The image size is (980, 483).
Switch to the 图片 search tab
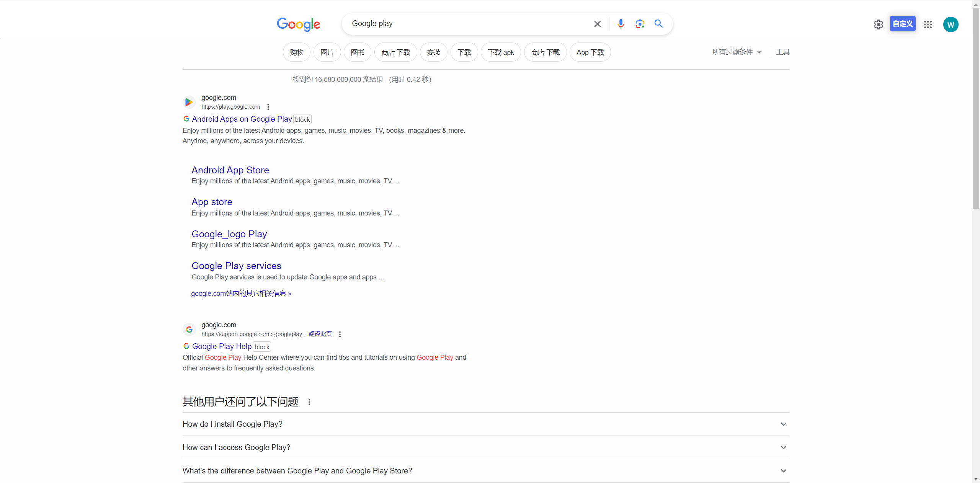(327, 52)
